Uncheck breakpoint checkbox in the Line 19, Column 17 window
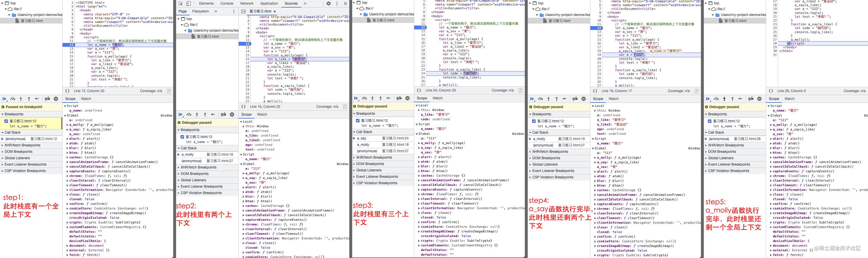 click(534, 121)
